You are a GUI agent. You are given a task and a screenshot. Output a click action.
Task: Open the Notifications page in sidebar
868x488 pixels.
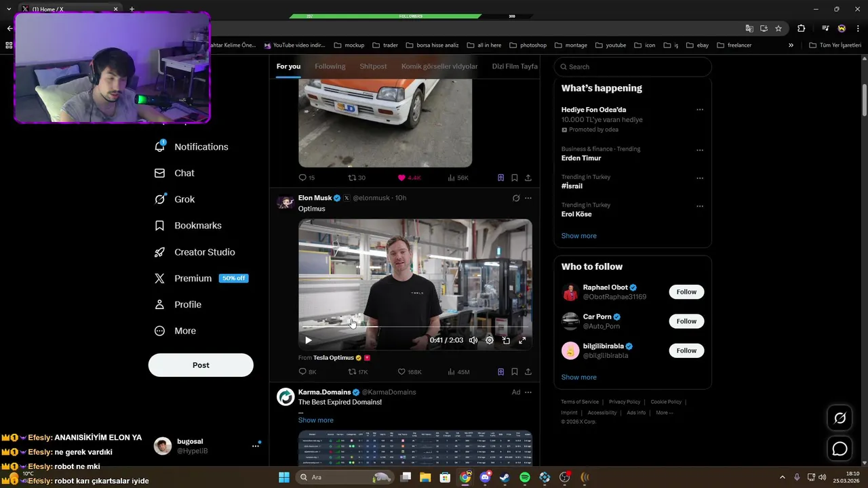click(x=191, y=146)
